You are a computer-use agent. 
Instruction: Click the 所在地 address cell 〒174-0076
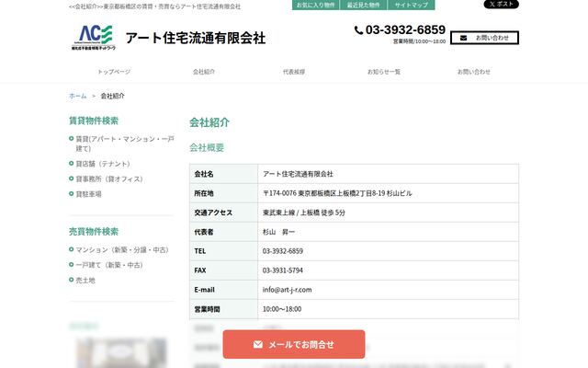(388, 193)
